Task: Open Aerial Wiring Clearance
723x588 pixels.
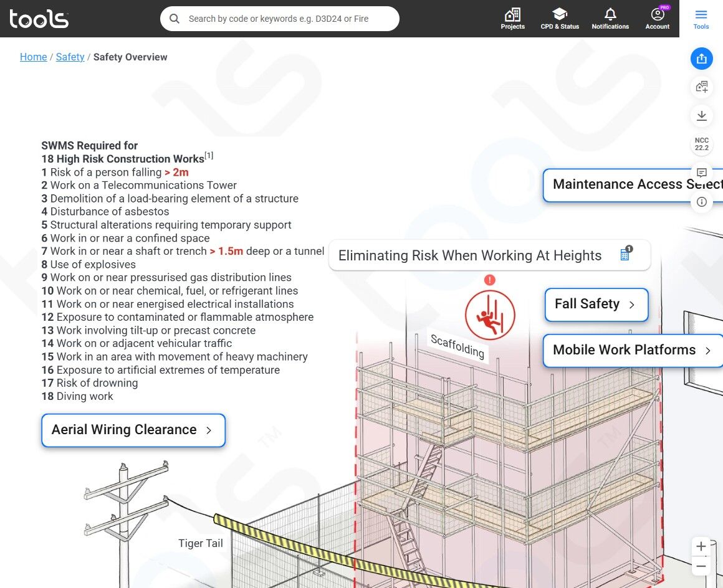Action: (x=133, y=430)
